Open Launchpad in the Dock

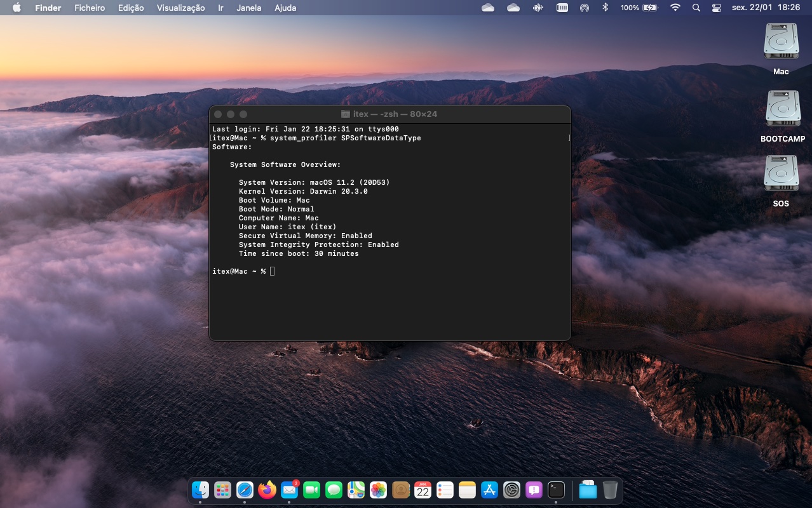coord(222,490)
